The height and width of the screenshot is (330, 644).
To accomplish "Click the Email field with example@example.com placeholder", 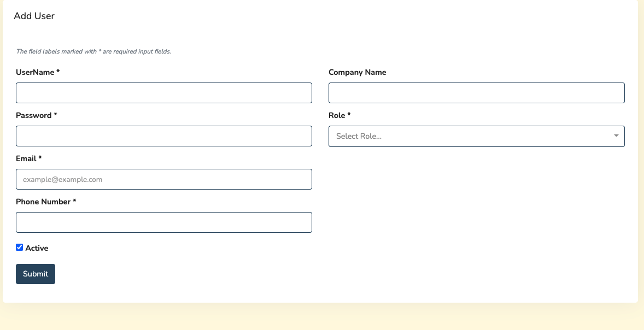I will point(164,179).
